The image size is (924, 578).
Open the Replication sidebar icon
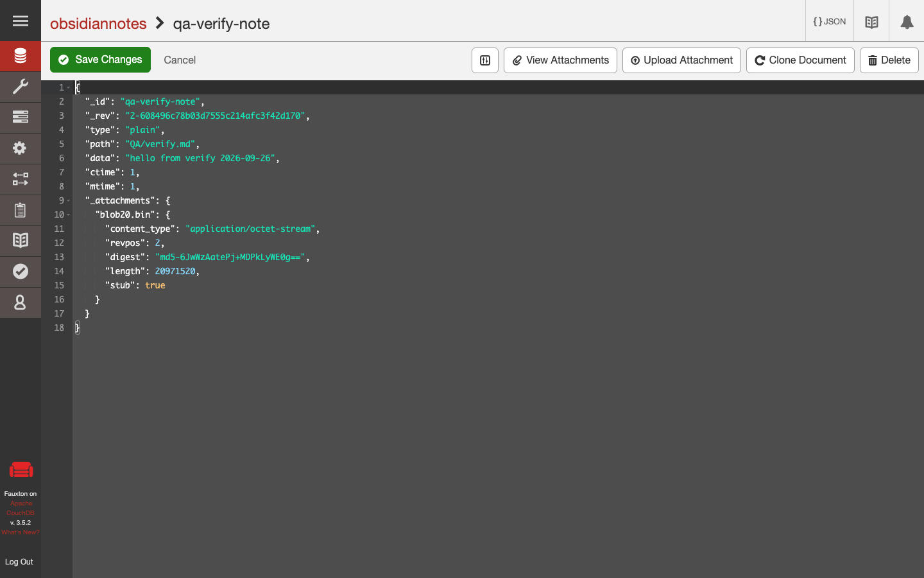coord(21,179)
